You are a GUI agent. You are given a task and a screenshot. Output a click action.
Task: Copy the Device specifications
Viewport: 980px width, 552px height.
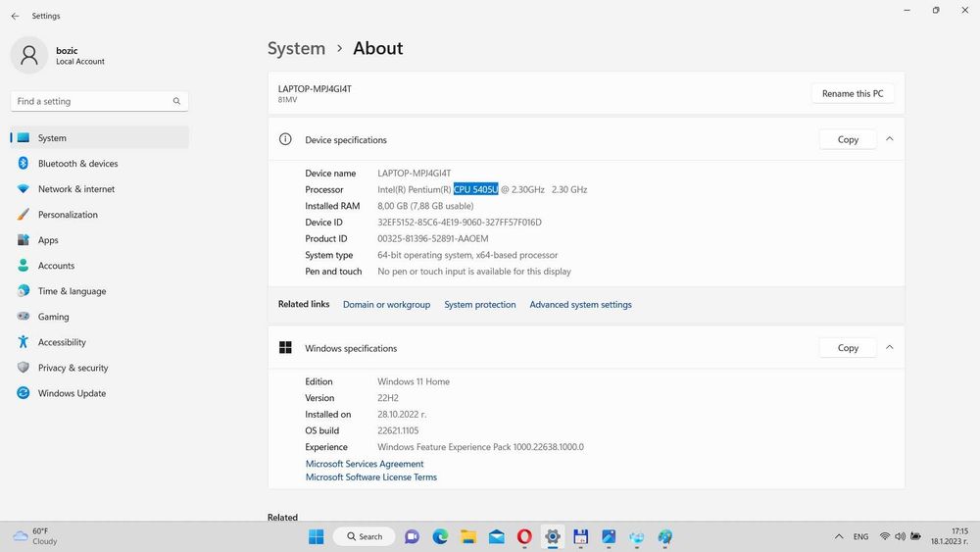point(848,139)
